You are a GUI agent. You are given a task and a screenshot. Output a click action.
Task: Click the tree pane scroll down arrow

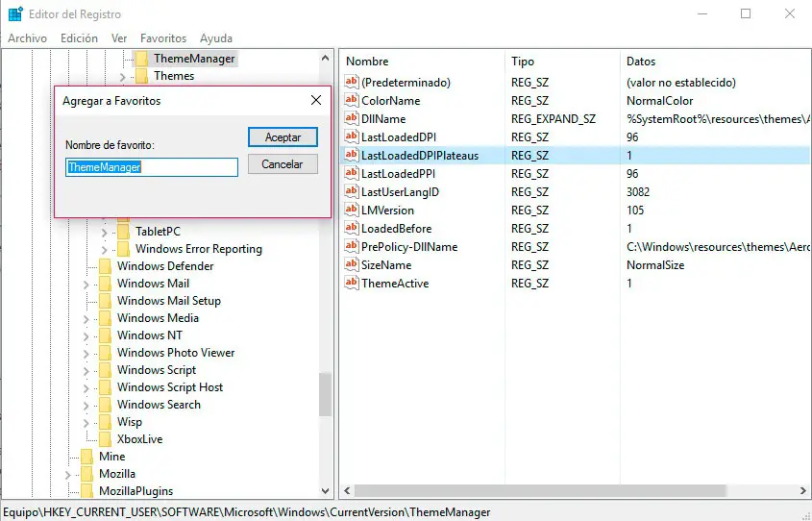click(325, 490)
